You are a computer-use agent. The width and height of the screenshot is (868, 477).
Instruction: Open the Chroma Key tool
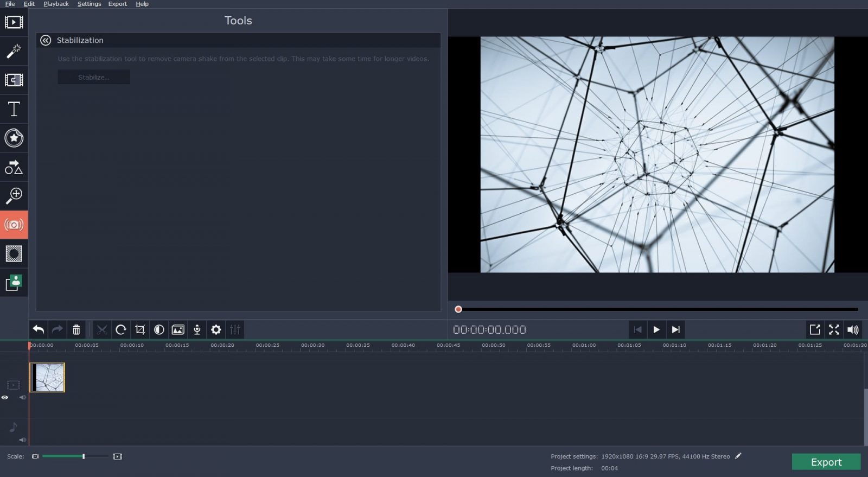coord(14,283)
